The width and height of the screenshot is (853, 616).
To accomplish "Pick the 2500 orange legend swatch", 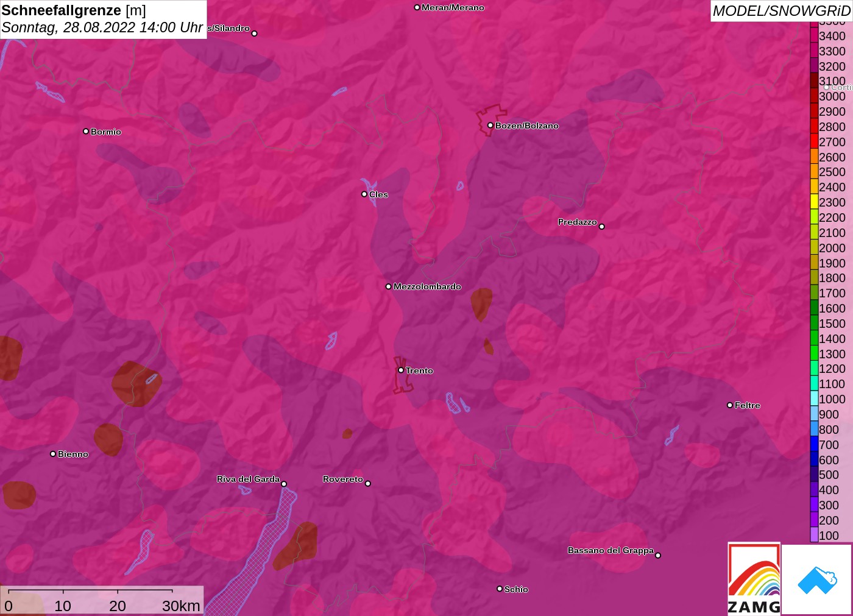I will pos(814,172).
